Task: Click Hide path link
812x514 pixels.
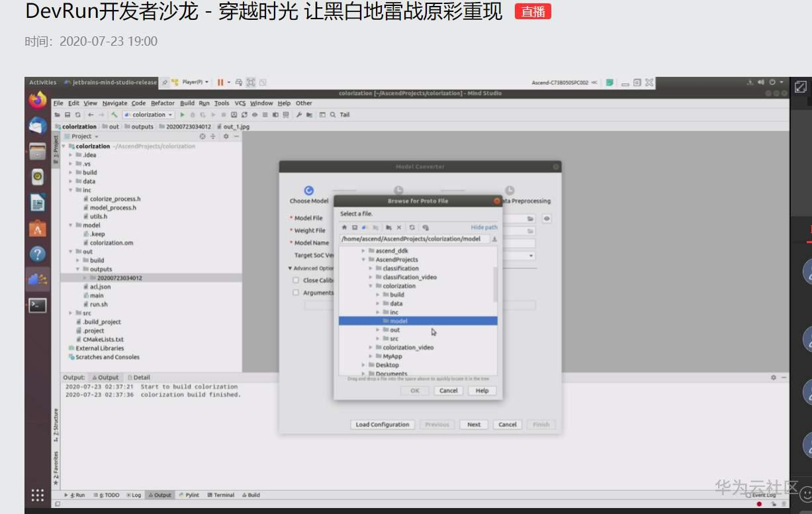Action: [484, 227]
